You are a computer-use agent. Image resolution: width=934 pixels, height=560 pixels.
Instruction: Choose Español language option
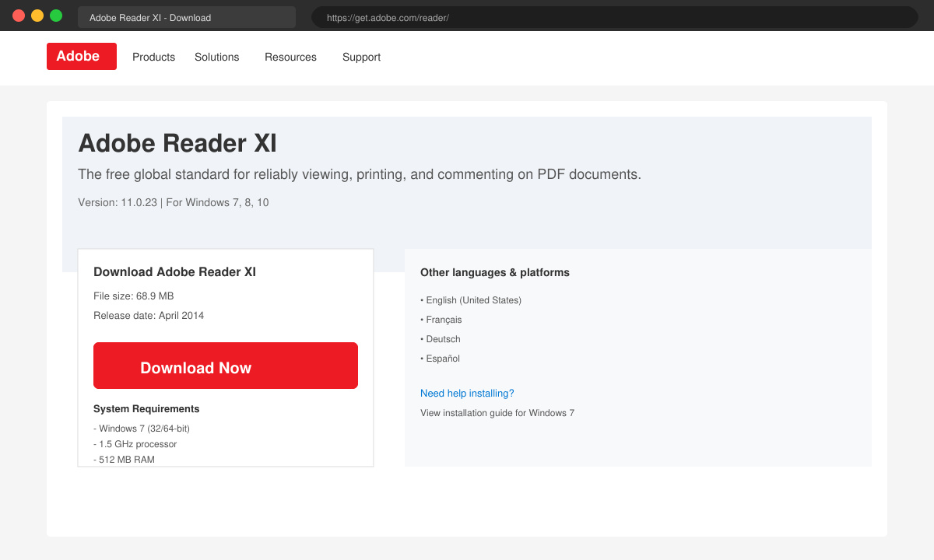pos(440,359)
